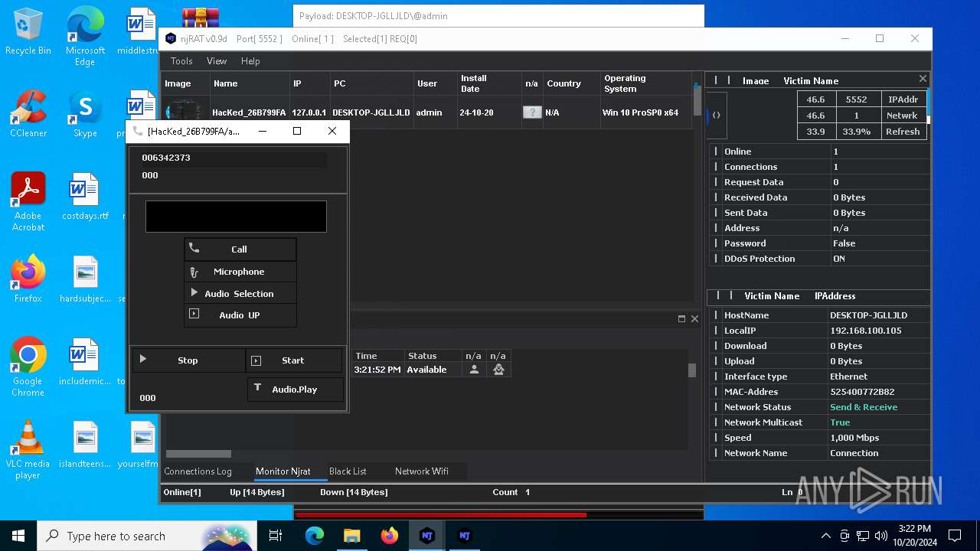This screenshot has width=980, height=551.
Task: Click the 3:21:52 PM time cell
Action: coord(377,370)
